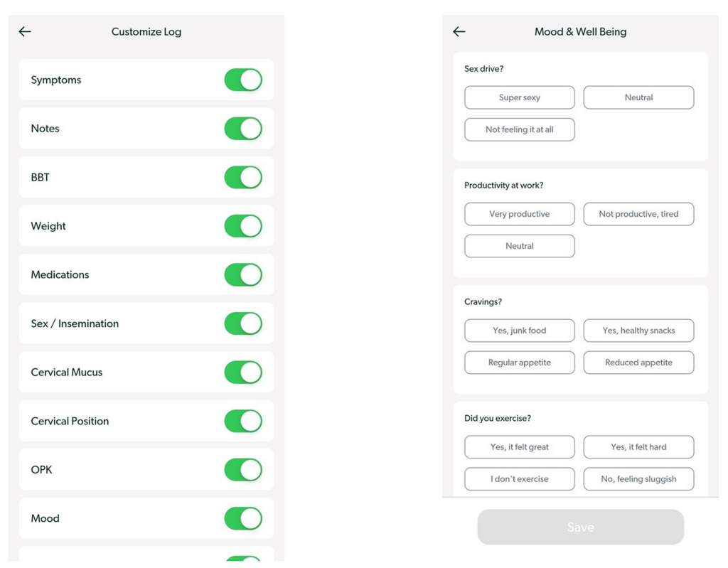Choose Yes, junk food craving
Viewport: 728px width, 568px height.
coord(520,331)
